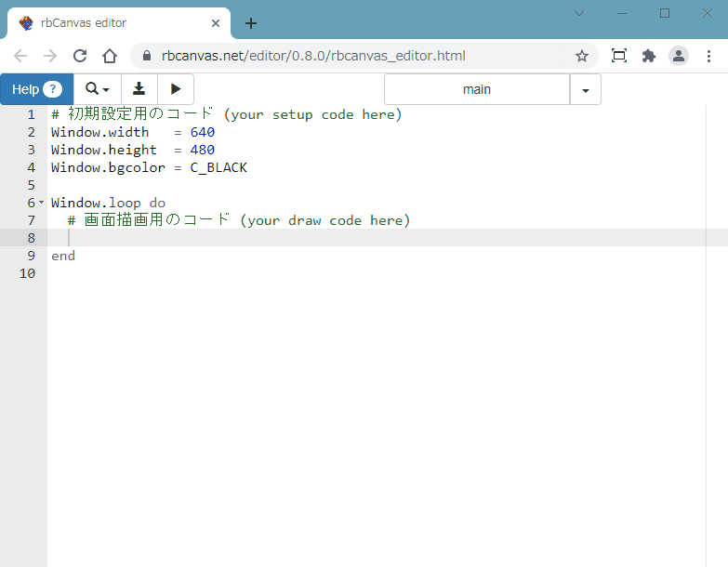Screen dimensions: 728x567
Task: Open the Chrome profile avatar
Action: [x=679, y=56]
